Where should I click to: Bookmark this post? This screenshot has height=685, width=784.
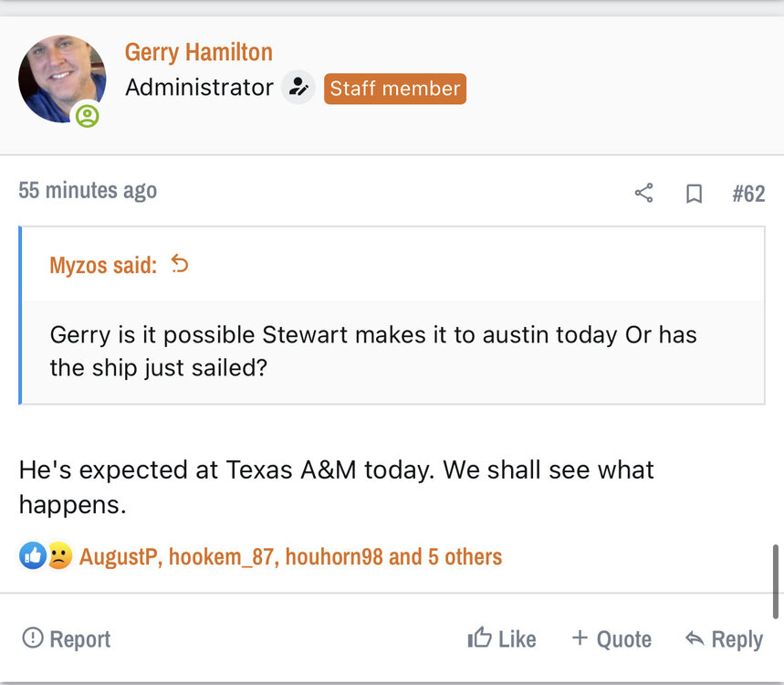(695, 194)
